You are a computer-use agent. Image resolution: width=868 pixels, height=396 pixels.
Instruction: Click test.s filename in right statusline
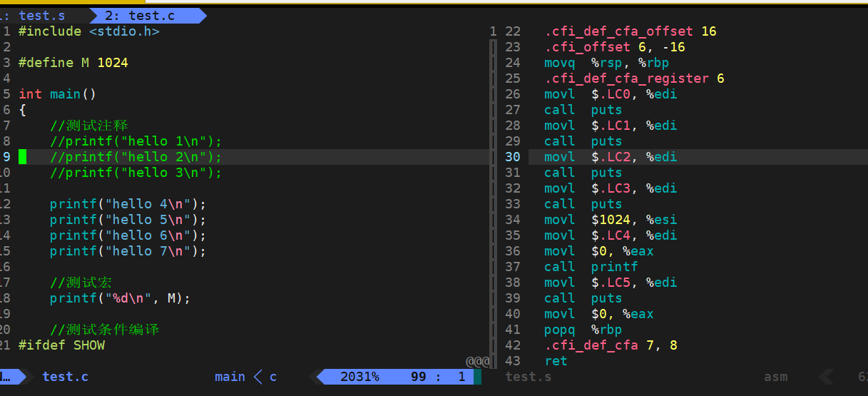pos(529,377)
